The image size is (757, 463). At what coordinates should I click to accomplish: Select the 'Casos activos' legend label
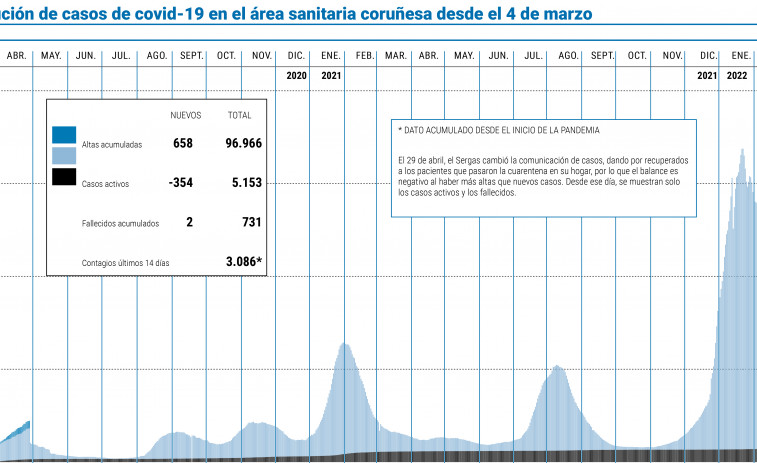click(x=105, y=184)
